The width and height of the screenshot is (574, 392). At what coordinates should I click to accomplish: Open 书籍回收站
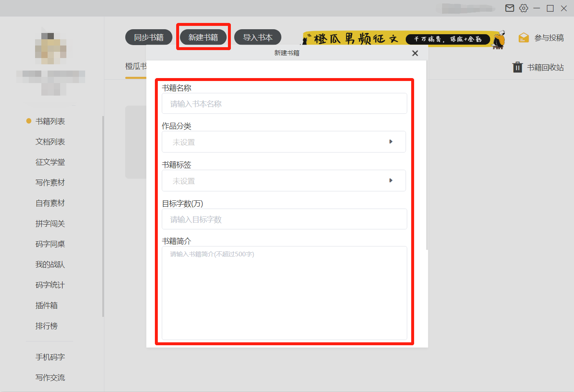(x=545, y=67)
